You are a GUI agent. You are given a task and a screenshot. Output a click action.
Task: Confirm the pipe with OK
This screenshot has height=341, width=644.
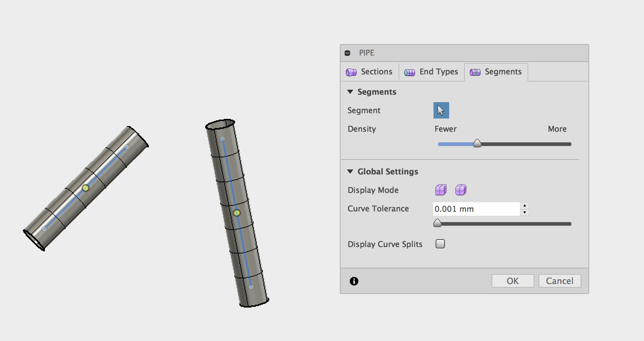(513, 281)
